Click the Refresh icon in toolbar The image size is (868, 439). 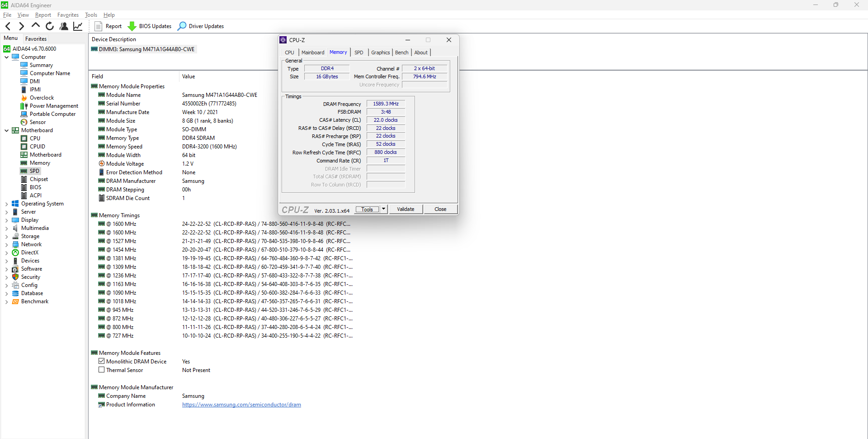(x=50, y=26)
